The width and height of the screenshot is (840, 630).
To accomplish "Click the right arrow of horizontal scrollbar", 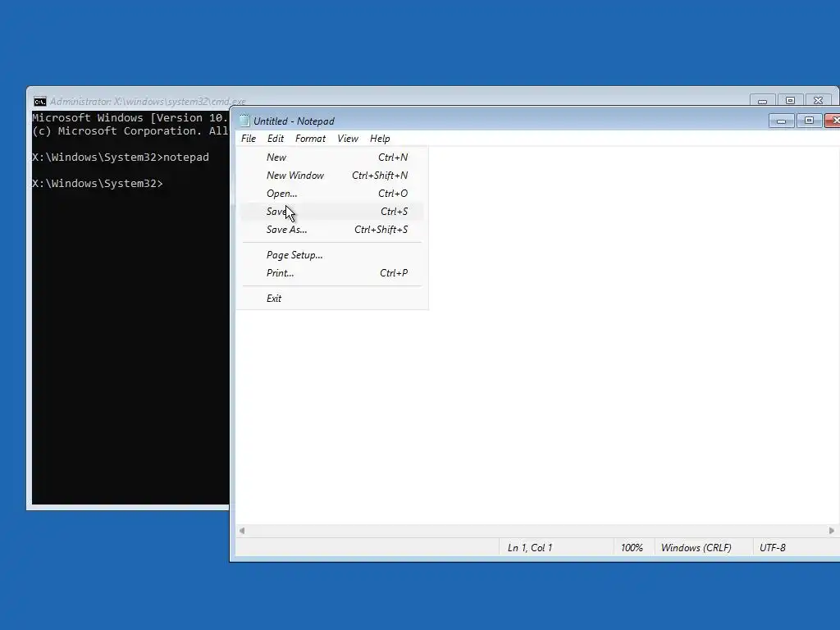I will 831,531.
